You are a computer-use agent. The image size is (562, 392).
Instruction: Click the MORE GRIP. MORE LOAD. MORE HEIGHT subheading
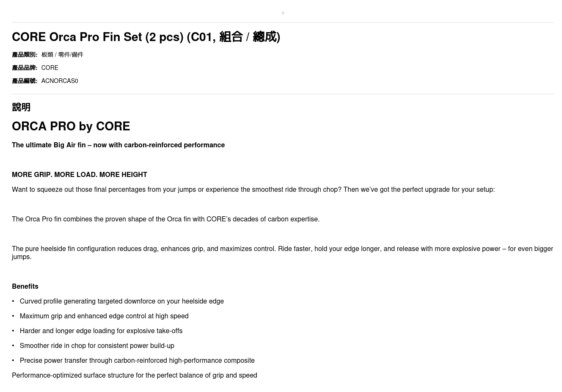pyautogui.click(x=80, y=174)
